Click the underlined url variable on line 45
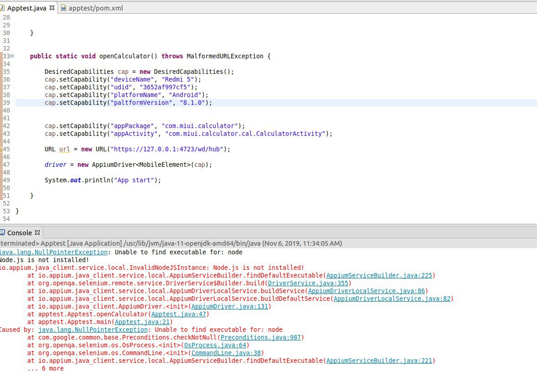Screen dimensions: 537x392 [64, 149]
